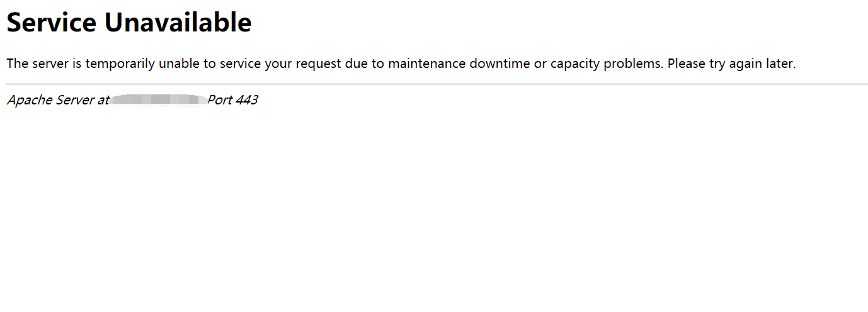868x312 pixels.
Task: Click the word "maintenance" in the error text
Action: pos(426,64)
